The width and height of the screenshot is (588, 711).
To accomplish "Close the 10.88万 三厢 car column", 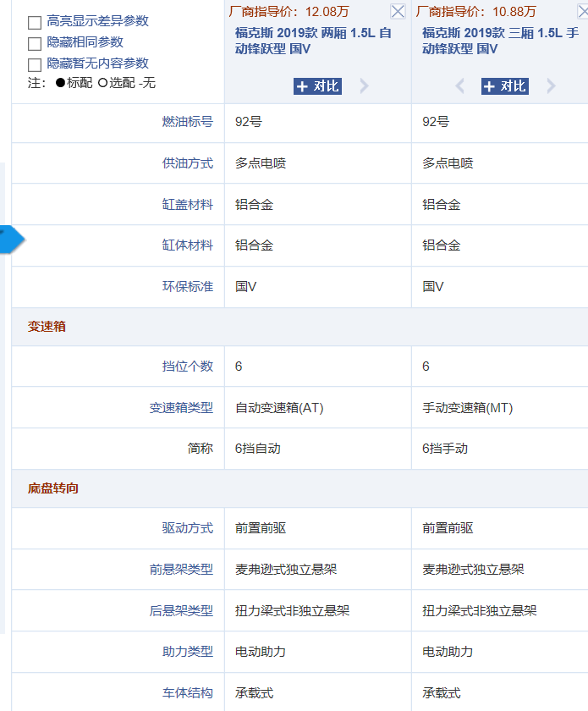I will pyautogui.click(x=583, y=11).
